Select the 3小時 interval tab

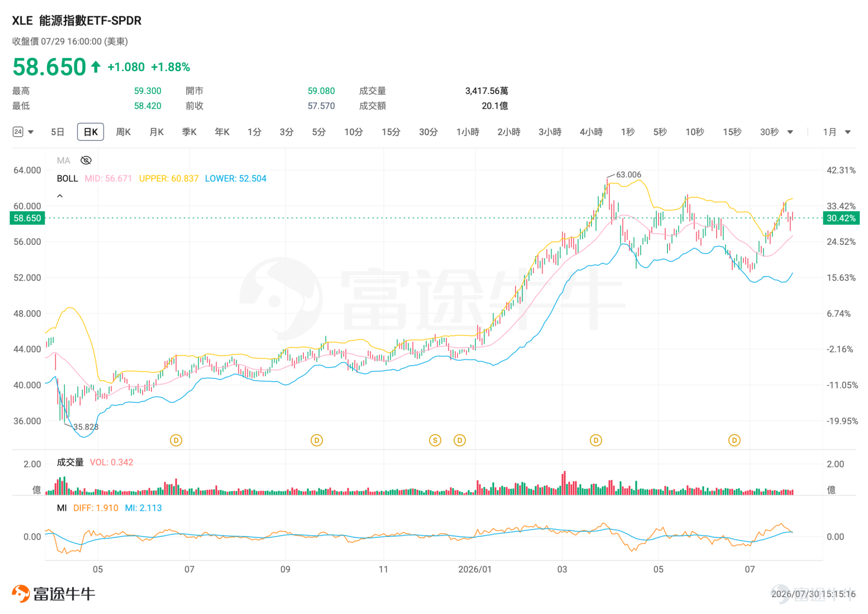coord(550,132)
